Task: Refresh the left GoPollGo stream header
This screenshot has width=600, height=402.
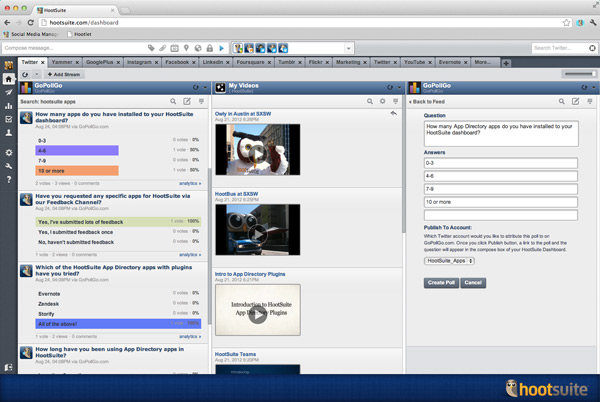Action: (x=196, y=88)
